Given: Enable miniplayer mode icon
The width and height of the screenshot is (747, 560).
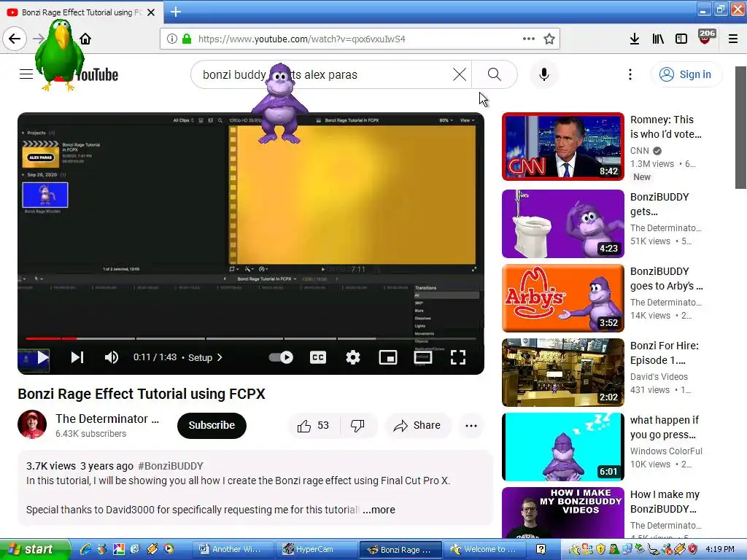Looking at the screenshot, I should click(388, 357).
